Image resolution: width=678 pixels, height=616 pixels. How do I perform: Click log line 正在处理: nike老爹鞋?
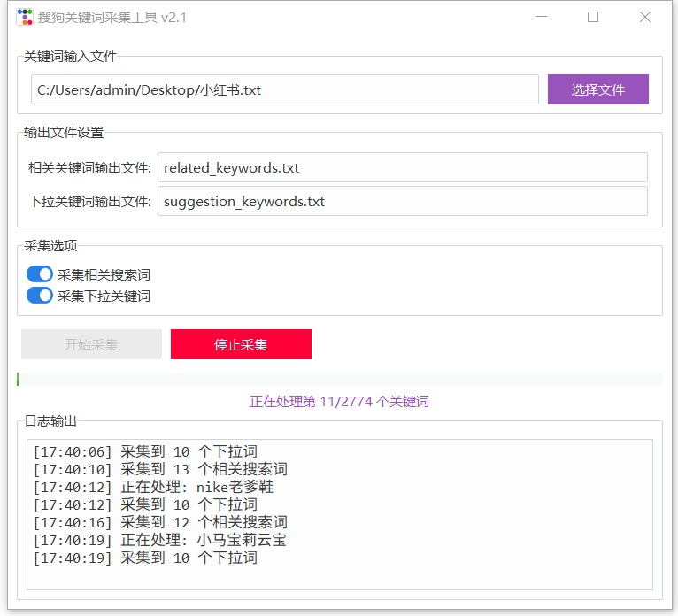tap(153, 487)
